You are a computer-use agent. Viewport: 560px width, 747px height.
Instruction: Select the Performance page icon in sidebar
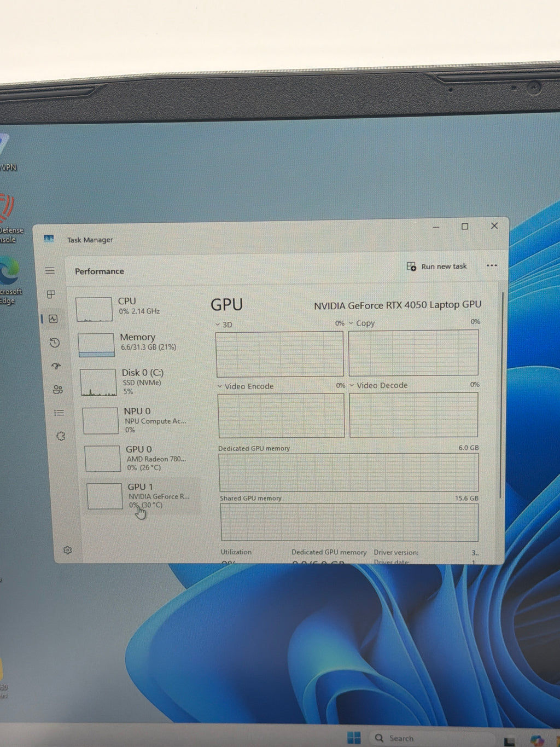53,319
